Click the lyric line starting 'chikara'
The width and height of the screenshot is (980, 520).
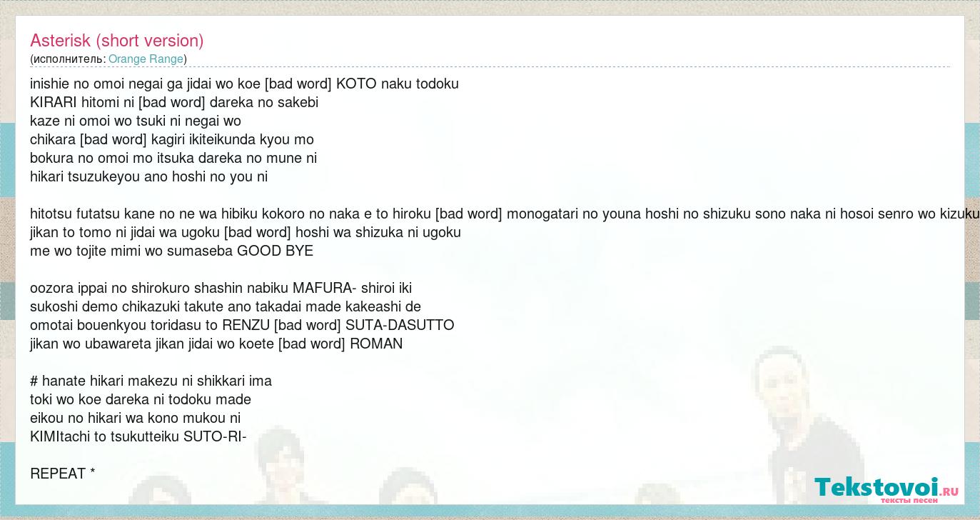tap(172, 140)
